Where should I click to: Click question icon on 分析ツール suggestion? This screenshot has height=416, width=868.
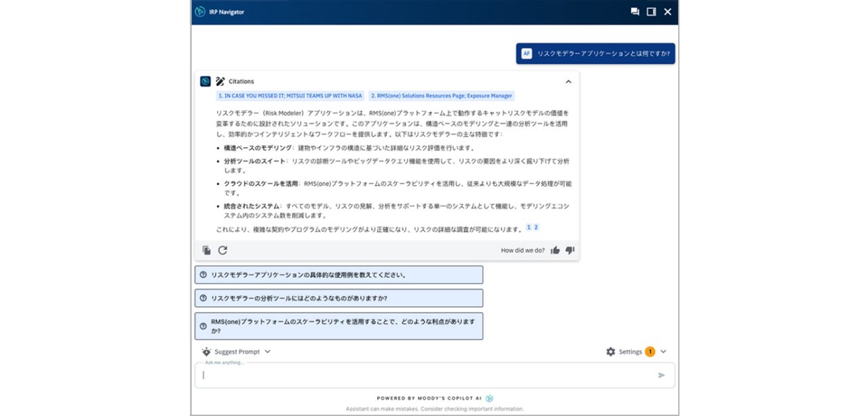tap(203, 298)
